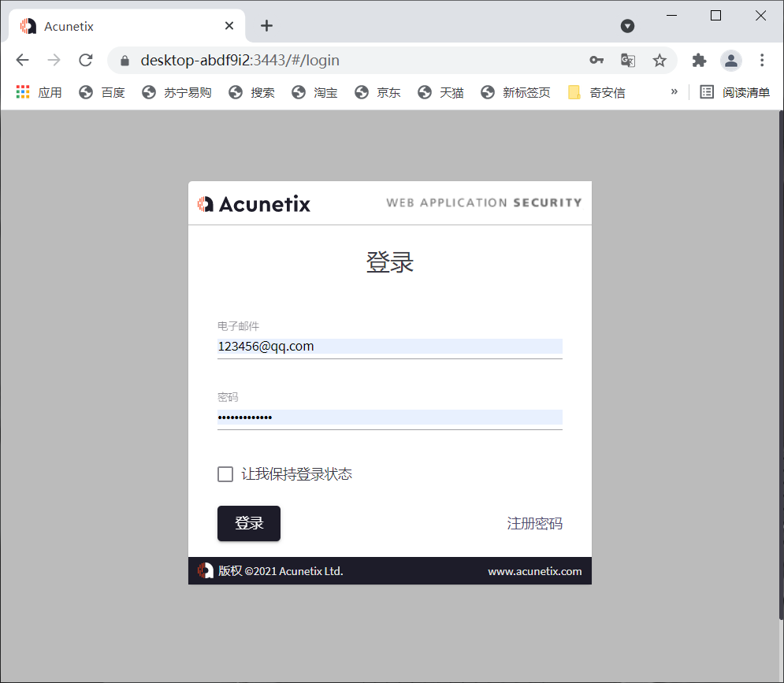Open the tab search dropdown arrow
The image size is (784, 683).
tap(627, 26)
